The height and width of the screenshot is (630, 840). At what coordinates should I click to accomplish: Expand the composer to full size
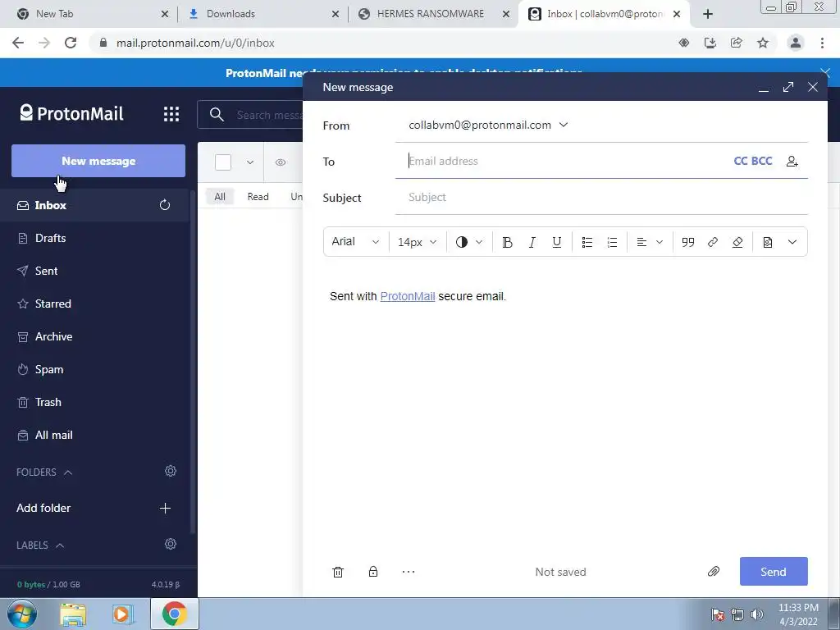coord(788,87)
